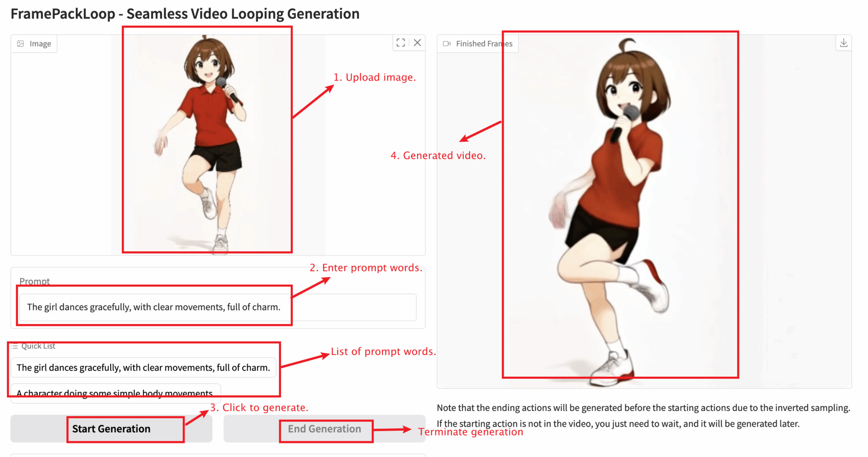Download the finished frames video
Image resolution: width=868 pixels, height=457 pixels.
[843, 43]
